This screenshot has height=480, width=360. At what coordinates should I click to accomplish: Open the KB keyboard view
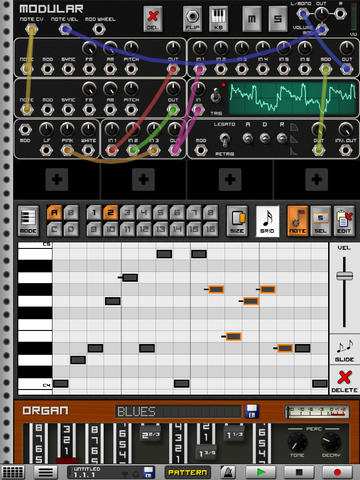click(218, 19)
